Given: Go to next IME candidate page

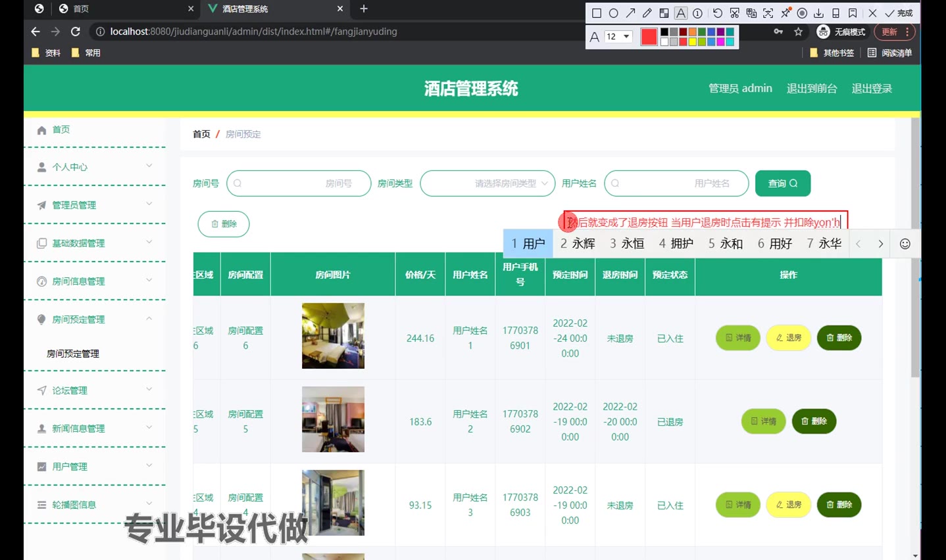Looking at the screenshot, I should click(880, 244).
